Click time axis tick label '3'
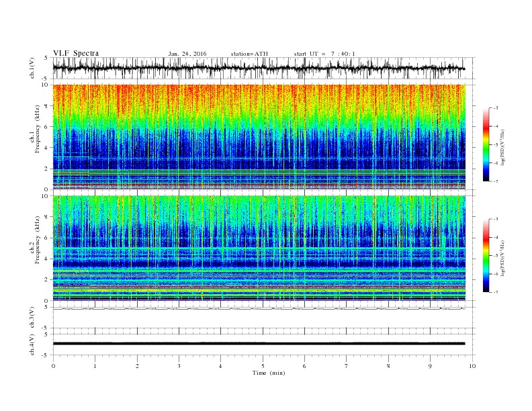The height and width of the screenshot is (411, 532). coord(179,366)
